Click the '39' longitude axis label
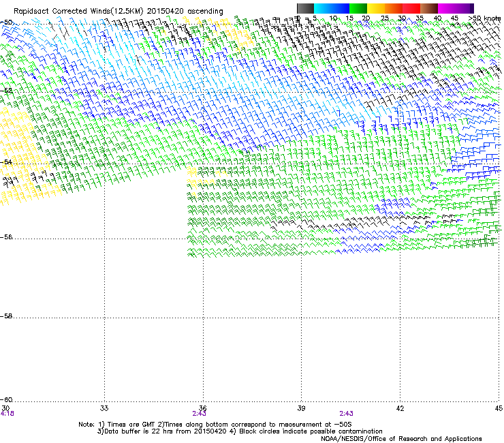The image size is (504, 443). [x=301, y=408]
